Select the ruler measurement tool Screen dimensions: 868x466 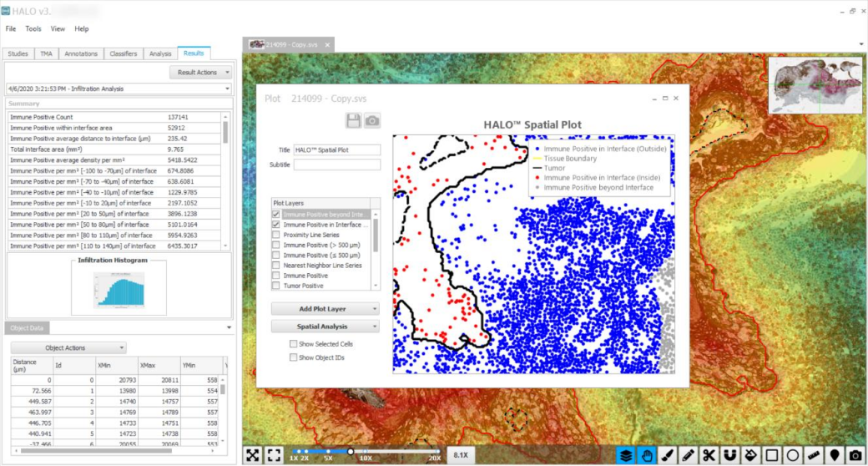pyautogui.click(x=814, y=455)
